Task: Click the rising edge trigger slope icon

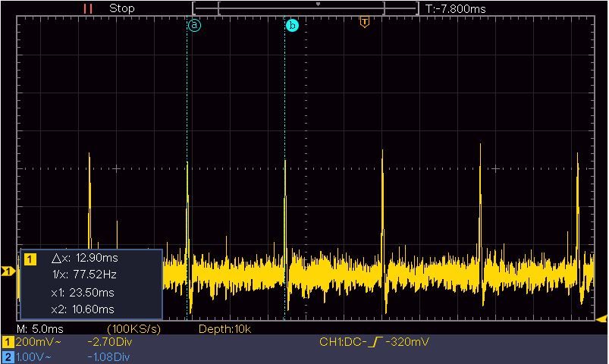Action: tap(375, 342)
